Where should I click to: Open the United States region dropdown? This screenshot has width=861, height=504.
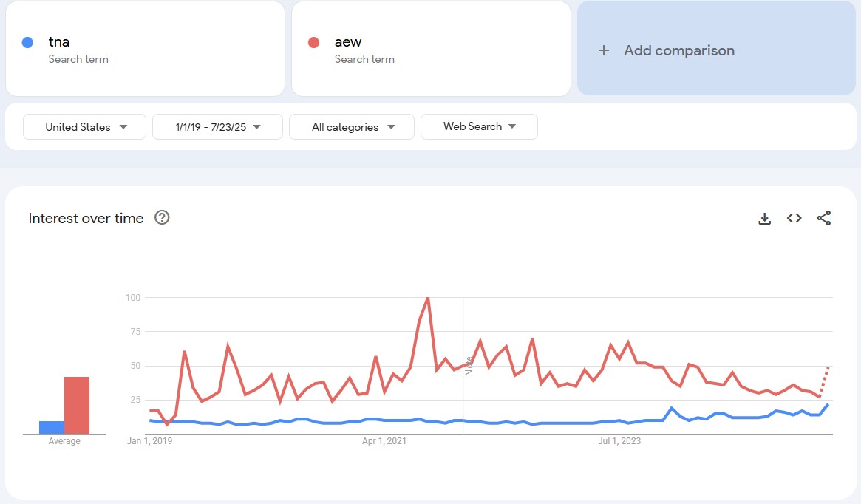(x=84, y=127)
